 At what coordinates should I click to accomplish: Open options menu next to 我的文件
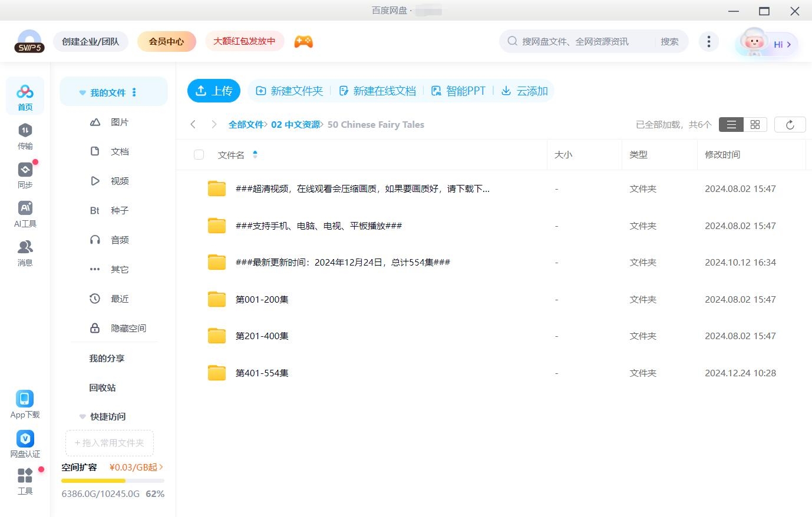pos(134,92)
